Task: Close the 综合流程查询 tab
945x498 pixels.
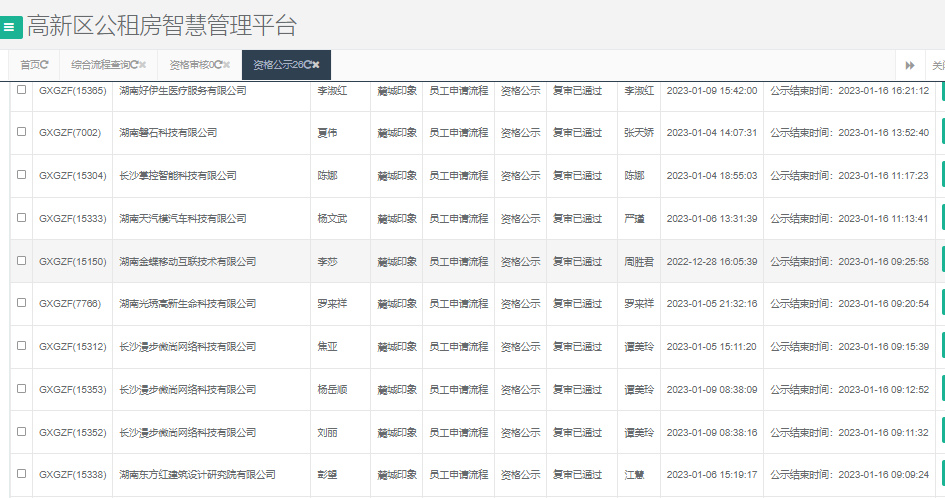Action: pyautogui.click(x=143, y=65)
